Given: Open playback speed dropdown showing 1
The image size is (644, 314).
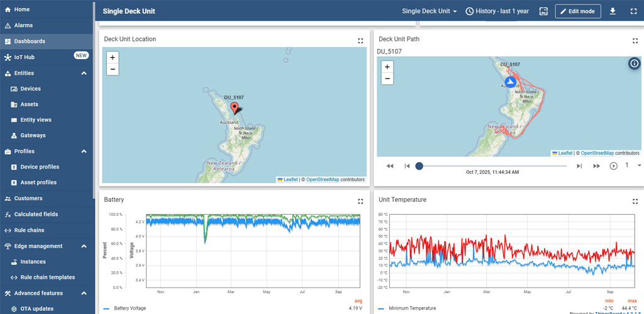Looking at the screenshot, I should click(x=633, y=165).
